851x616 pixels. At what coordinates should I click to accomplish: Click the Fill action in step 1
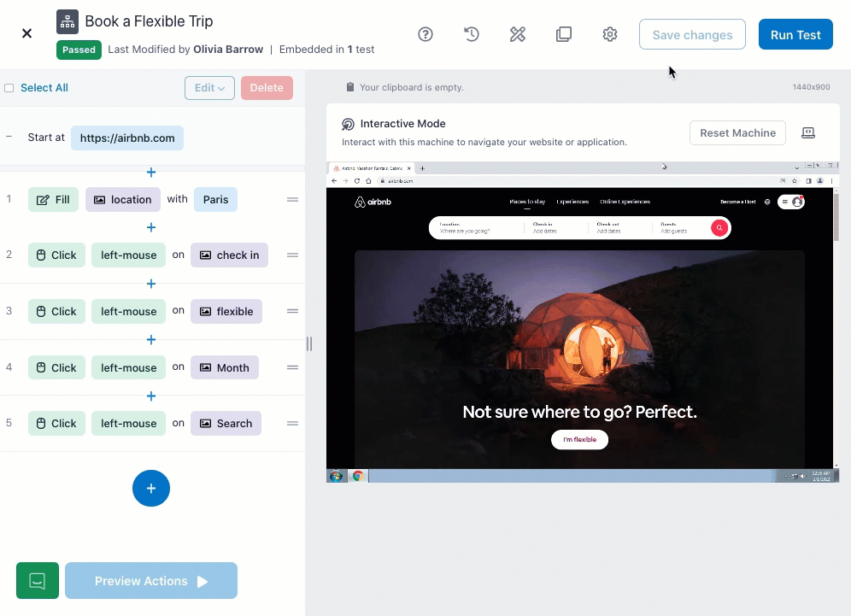(x=53, y=200)
